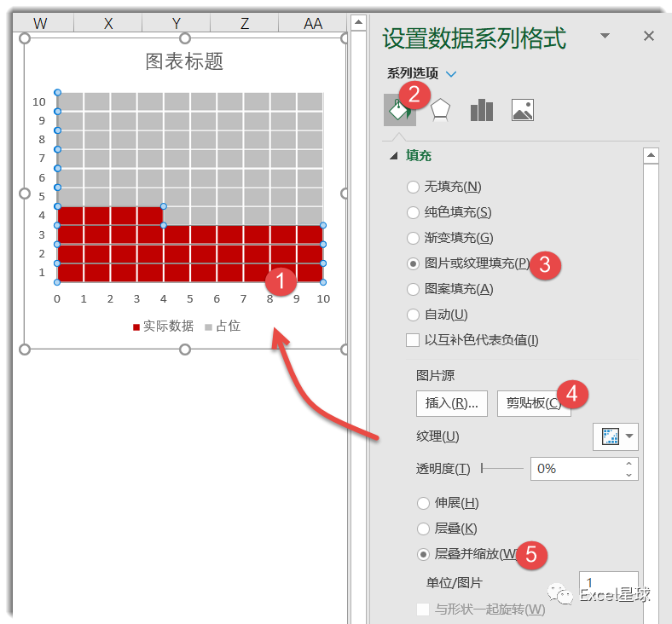The image size is (672, 624).
Task: Click the 图表标题 chart title
Action: pos(184,61)
